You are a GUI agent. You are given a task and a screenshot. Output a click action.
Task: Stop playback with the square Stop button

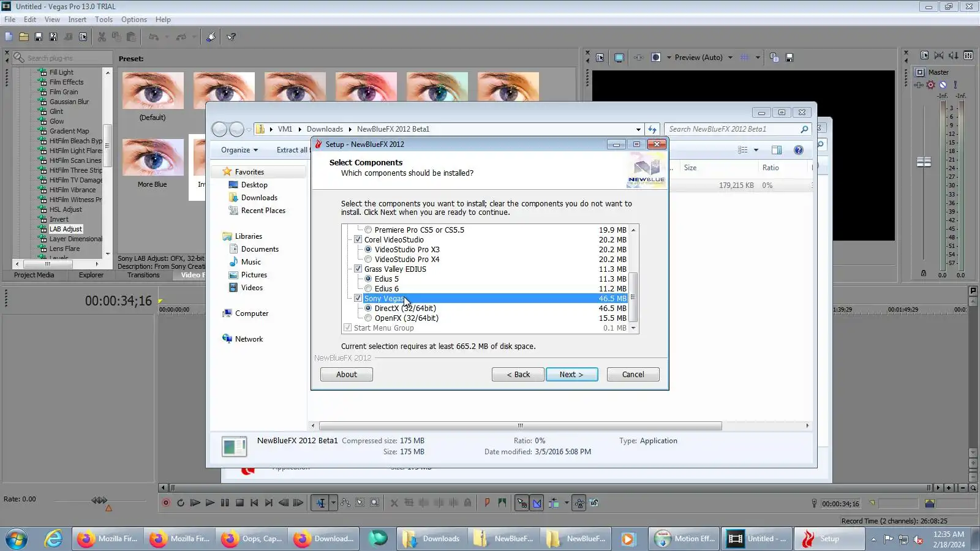(x=239, y=503)
